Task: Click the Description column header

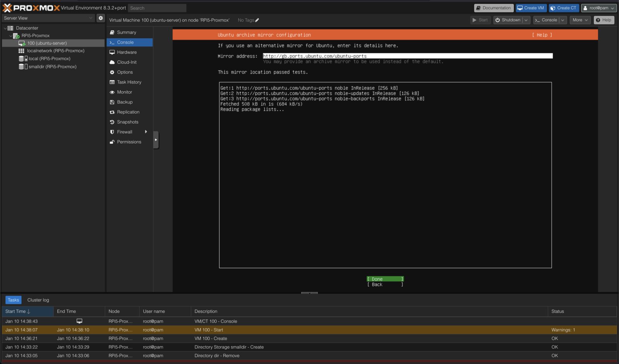Action: [x=369, y=311]
